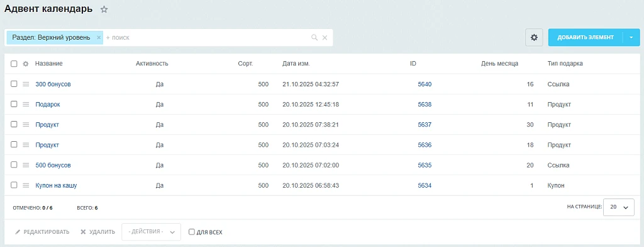The height and width of the screenshot is (247, 644).
Task: Open row menu for '300 бонусов'
Action: click(26, 84)
